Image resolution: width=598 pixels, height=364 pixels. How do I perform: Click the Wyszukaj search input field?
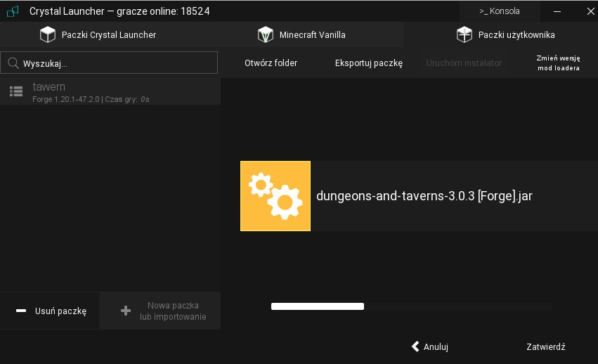116,63
